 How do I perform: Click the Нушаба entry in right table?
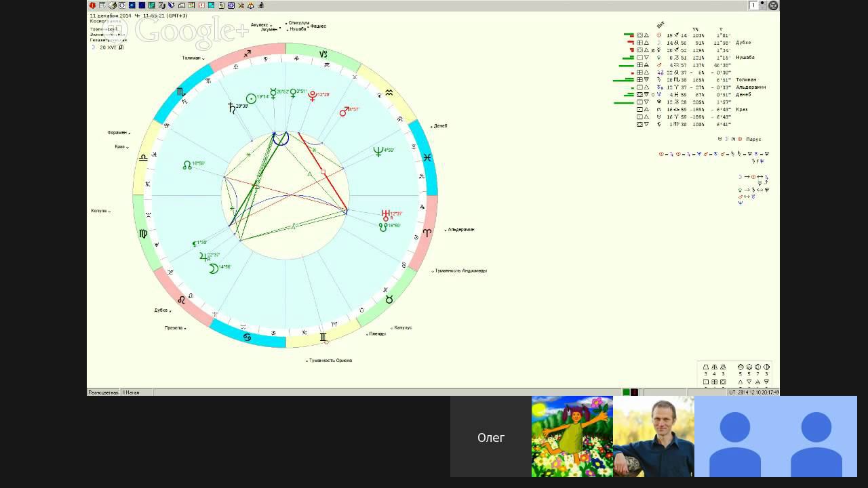(745, 58)
